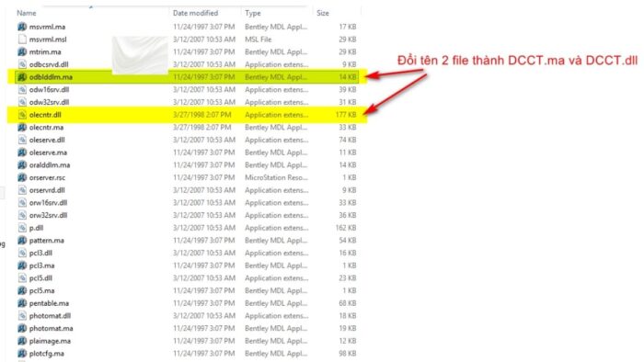Select the odbiddlm.ma file icon
The height and width of the screenshot is (362, 644).
point(22,77)
